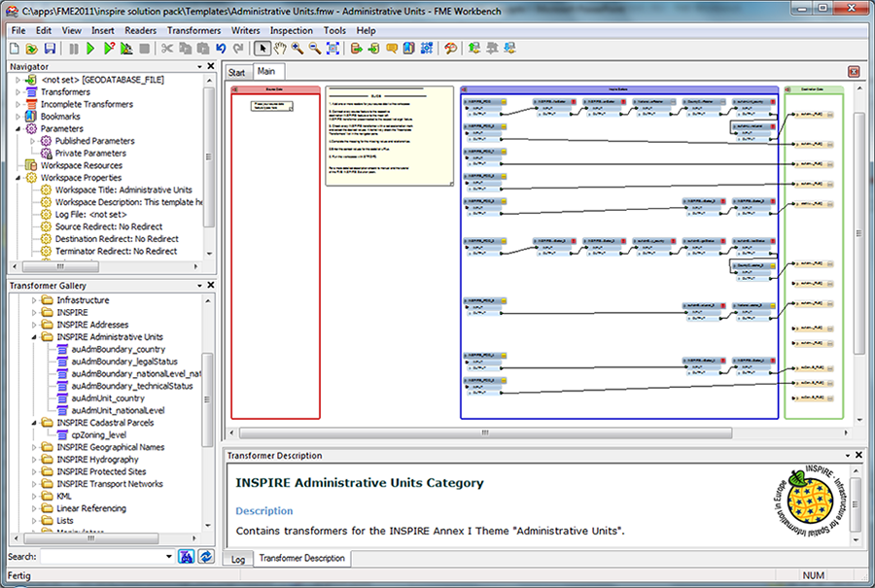Select the Zoom Out magnifier tool
The width and height of the screenshot is (875, 588).
coord(315,50)
